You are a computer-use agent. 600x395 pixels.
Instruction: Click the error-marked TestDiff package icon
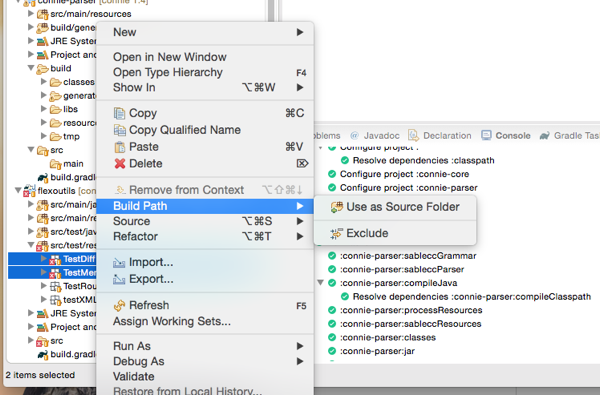click(55, 260)
